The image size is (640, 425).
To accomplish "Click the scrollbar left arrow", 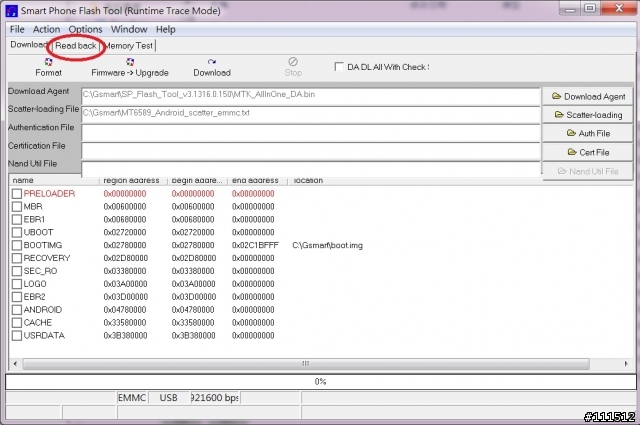I will (15, 363).
